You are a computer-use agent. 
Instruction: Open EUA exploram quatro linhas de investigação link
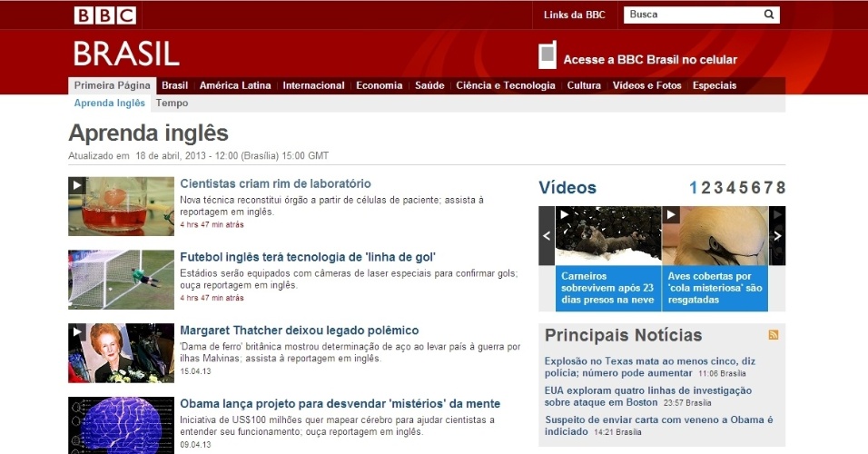(647, 397)
